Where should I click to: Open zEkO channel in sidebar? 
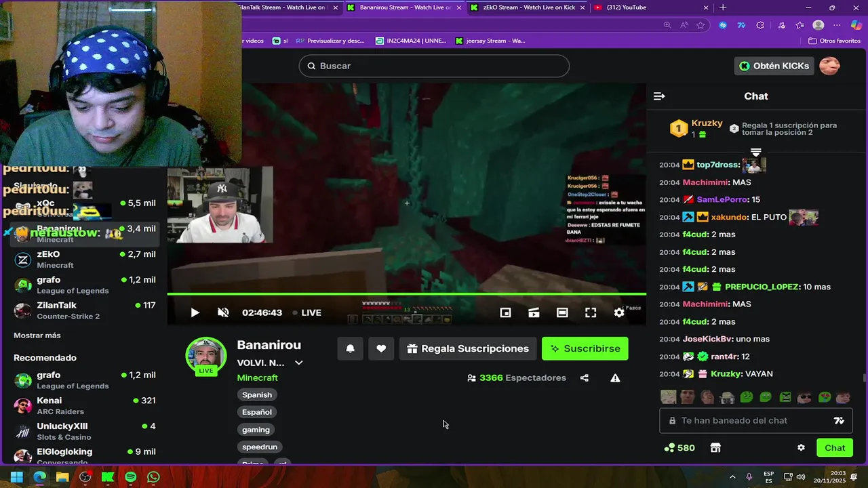pos(85,259)
